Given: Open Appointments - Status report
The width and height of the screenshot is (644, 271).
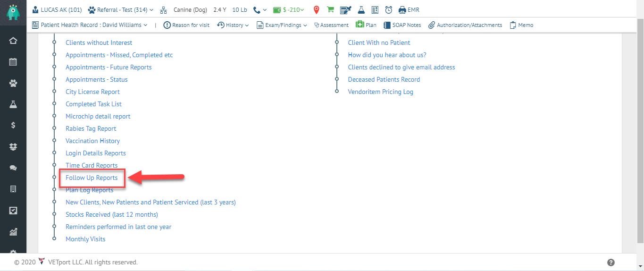Looking at the screenshot, I should 97,79.
